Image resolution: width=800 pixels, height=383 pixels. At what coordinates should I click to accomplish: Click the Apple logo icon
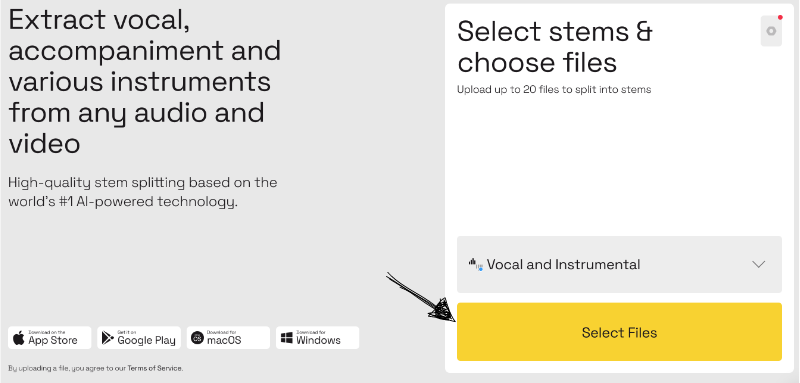click(19, 338)
